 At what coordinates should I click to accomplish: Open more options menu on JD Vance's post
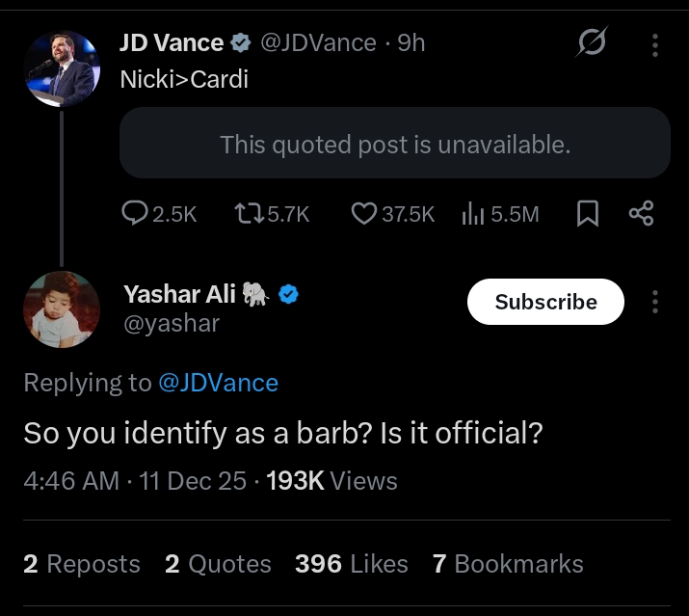pos(655,44)
